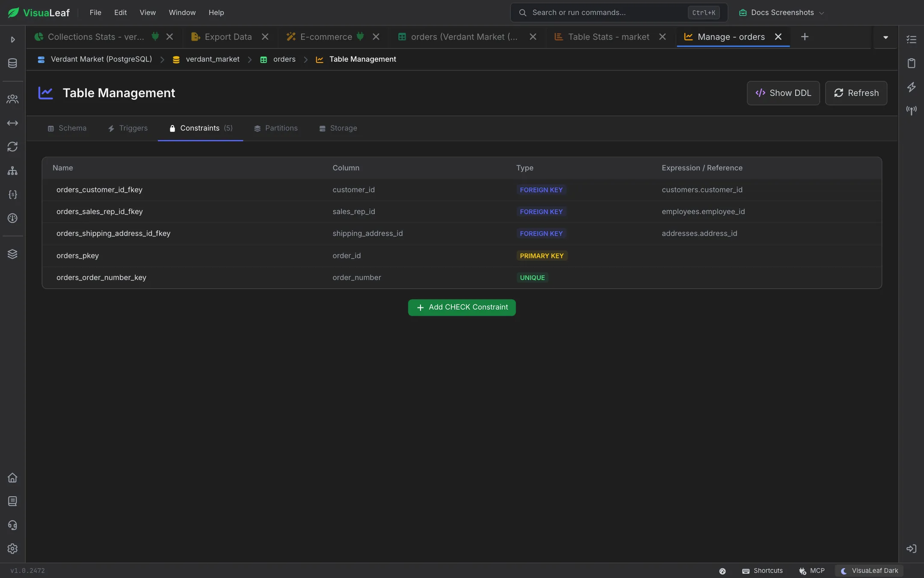Click the two-way arrow transfer sidebar icon
Viewport: 924px width, 578px height.
pos(12,123)
